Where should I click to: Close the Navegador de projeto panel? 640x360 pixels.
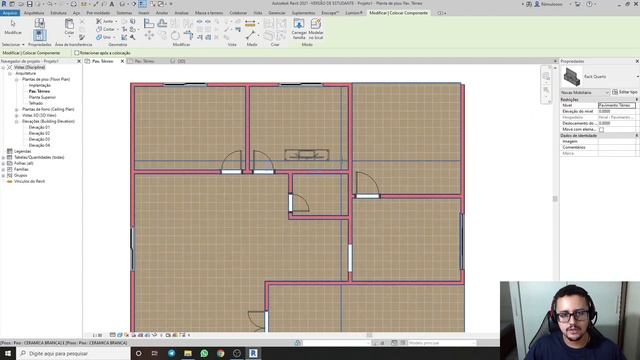point(79,61)
